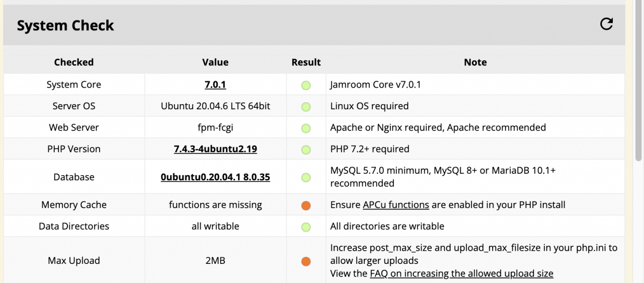Open the 0ubuntu0.20.04.1 8.0.35 database link
Screen dimensions: 644x283
pyautogui.click(x=215, y=177)
